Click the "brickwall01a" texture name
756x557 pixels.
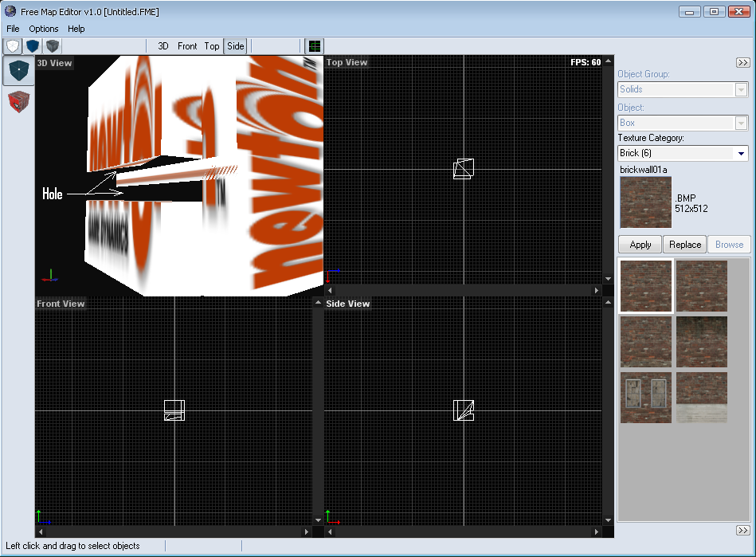(644, 170)
